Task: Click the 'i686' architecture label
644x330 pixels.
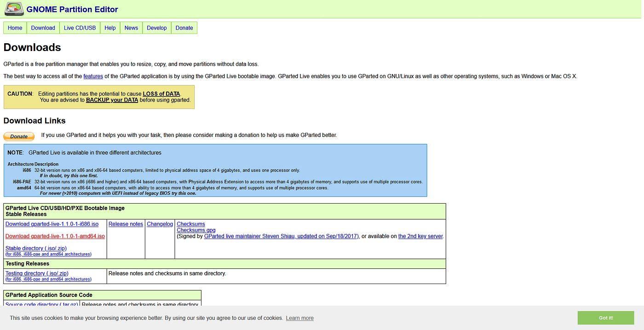Action: click(x=27, y=170)
